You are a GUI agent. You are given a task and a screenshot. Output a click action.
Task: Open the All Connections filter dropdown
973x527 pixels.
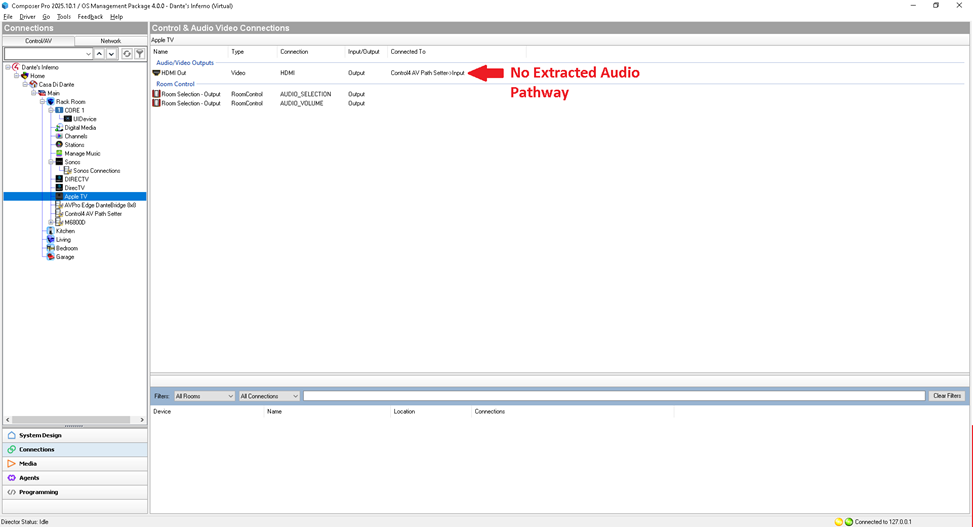[269, 396]
